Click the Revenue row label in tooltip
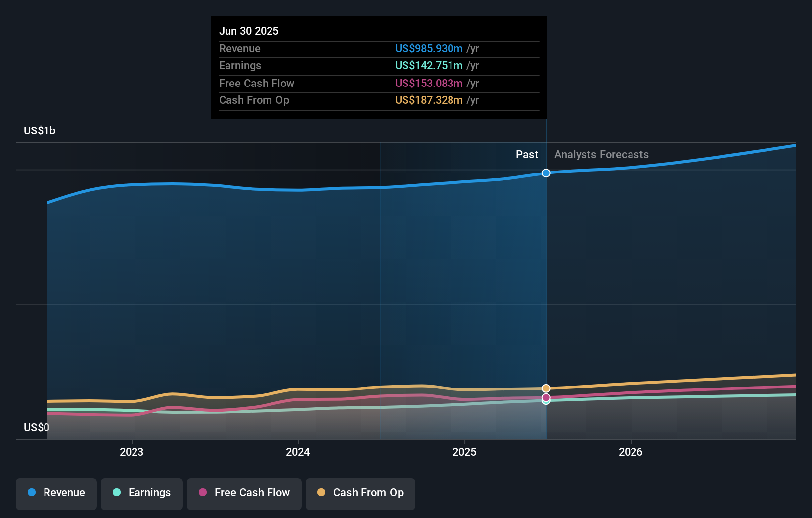The width and height of the screenshot is (812, 518). point(240,48)
